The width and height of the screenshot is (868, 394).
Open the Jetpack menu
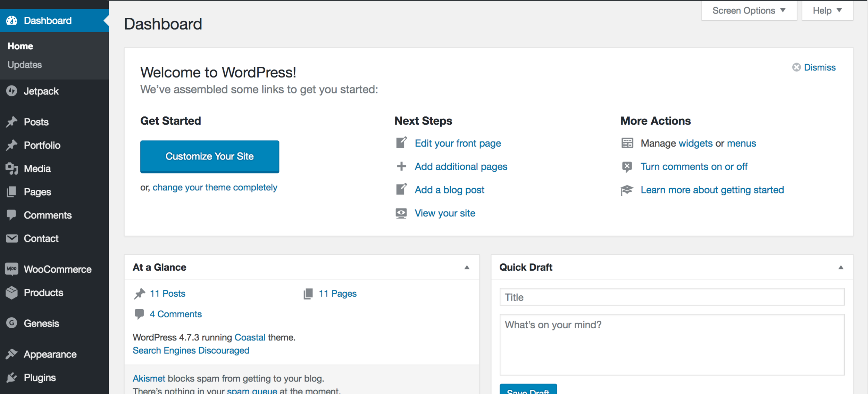tap(54, 91)
